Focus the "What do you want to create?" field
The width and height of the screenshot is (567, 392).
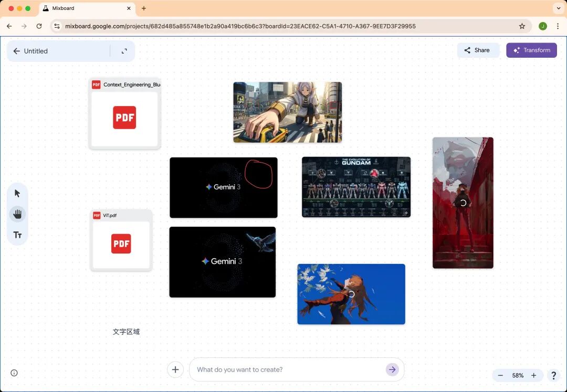point(289,369)
